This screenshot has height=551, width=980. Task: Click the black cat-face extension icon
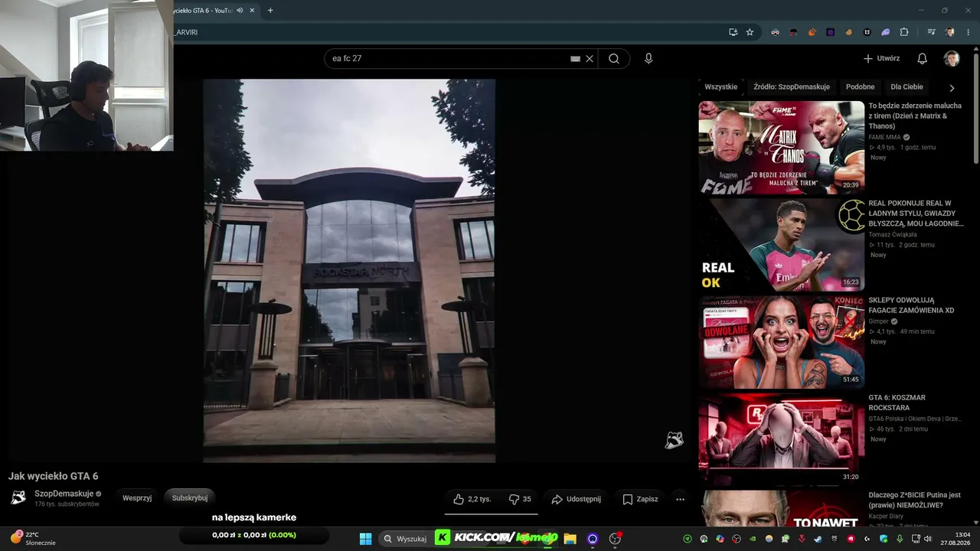click(867, 32)
